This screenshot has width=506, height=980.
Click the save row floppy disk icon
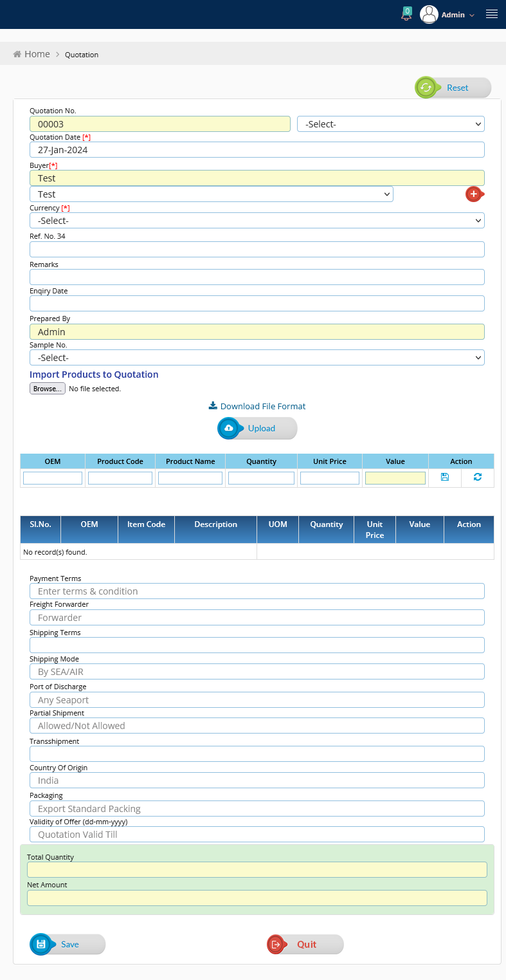point(445,477)
